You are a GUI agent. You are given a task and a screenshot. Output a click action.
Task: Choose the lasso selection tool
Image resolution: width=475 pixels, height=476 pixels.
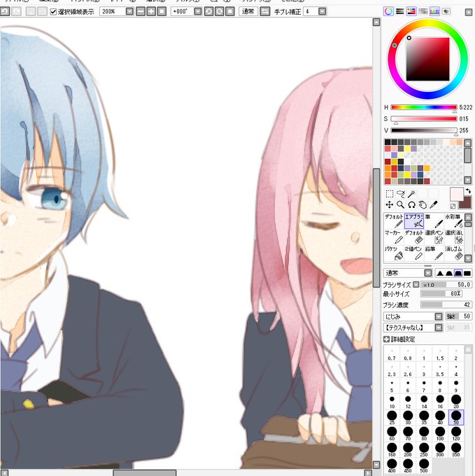401,194
